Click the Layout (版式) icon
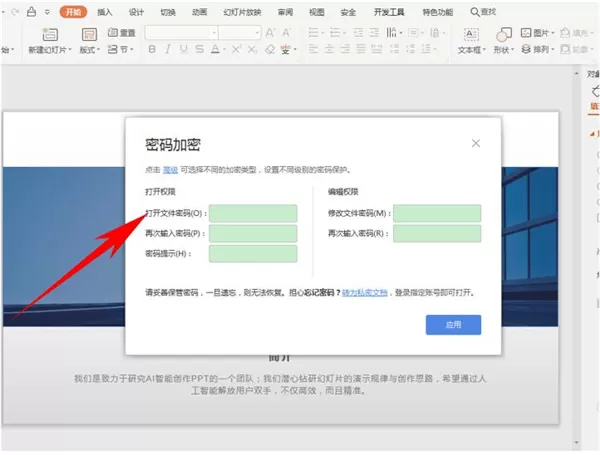This screenshot has width=600, height=455. click(x=89, y=34)
